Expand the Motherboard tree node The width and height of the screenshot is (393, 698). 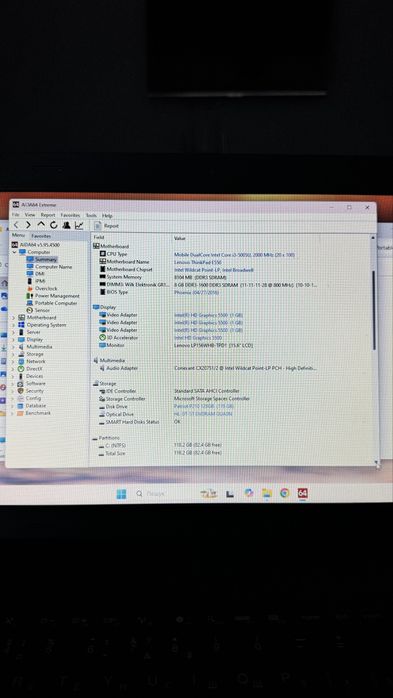click(x=13, y=317)
